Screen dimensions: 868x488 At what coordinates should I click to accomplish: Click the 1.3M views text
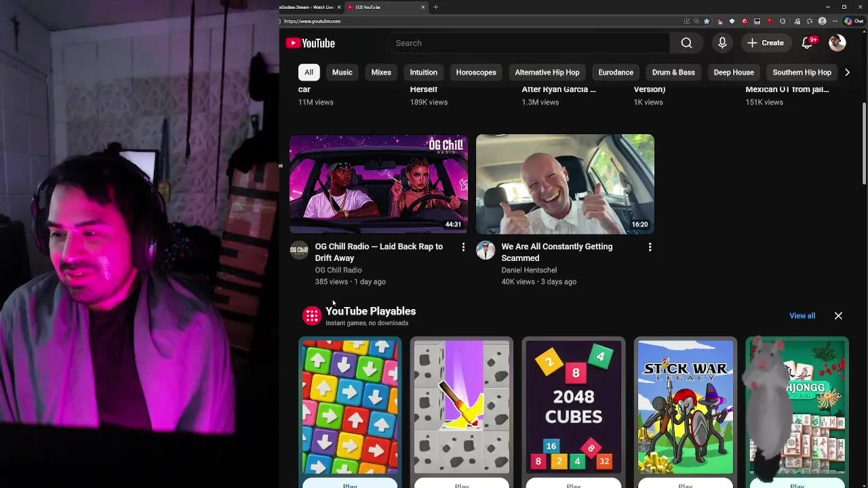540,102
